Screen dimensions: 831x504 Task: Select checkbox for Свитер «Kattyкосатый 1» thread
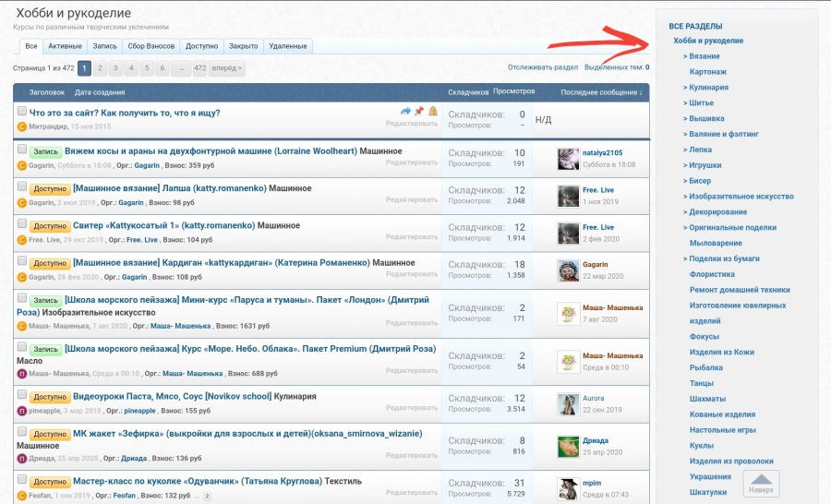[x=21, y=222]
